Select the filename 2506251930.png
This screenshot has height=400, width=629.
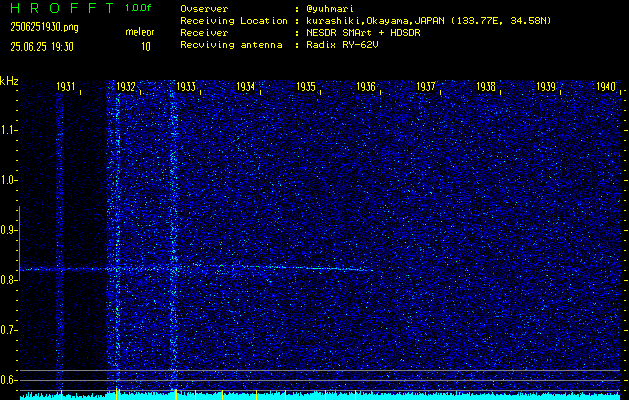[x=45, y=27]
